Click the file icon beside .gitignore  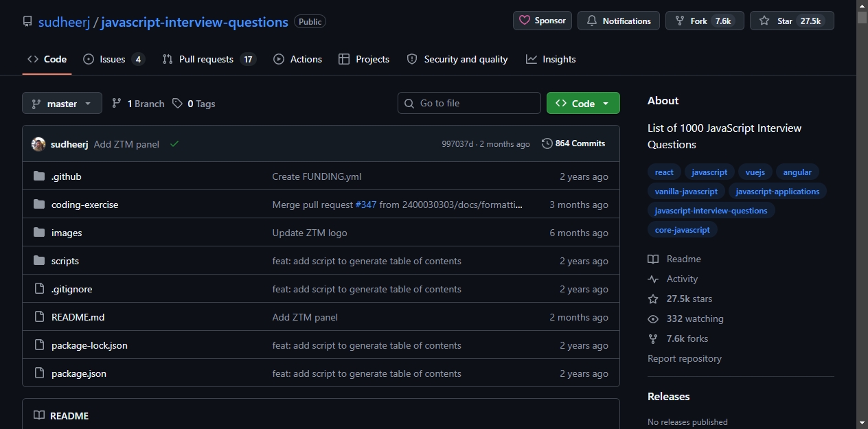point(39,289)
